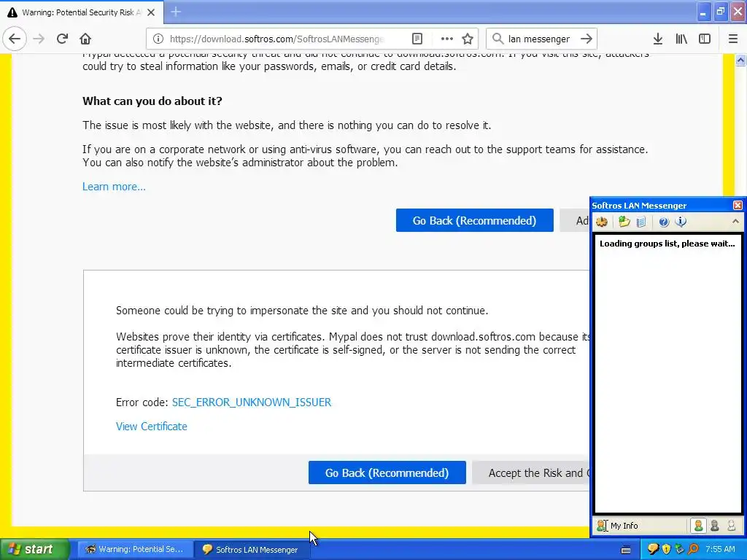747x560 pixels.
Task: Show site information icon in address bar
Action: click(158, 39)
